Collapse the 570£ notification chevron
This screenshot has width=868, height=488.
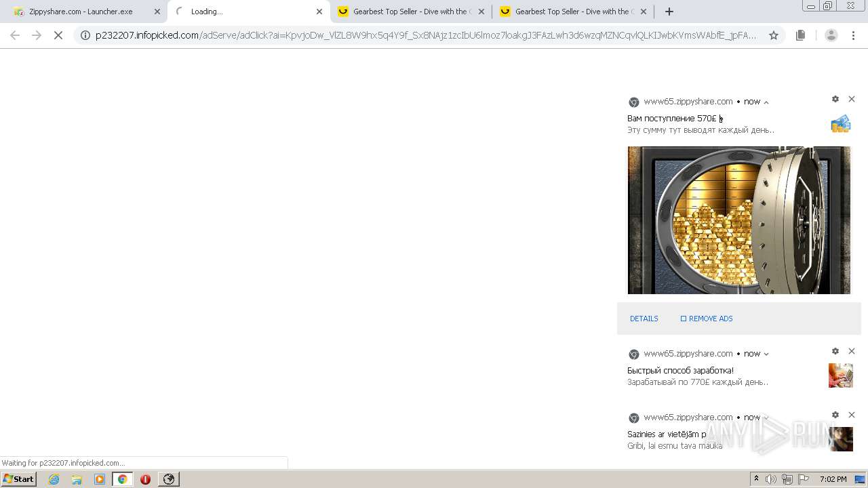pos(766,102)
